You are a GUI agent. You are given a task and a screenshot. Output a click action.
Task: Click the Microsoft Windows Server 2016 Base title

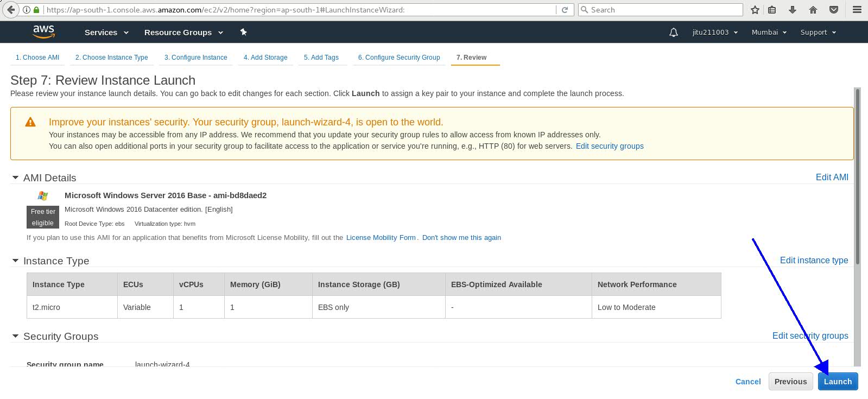pos(166,195)
